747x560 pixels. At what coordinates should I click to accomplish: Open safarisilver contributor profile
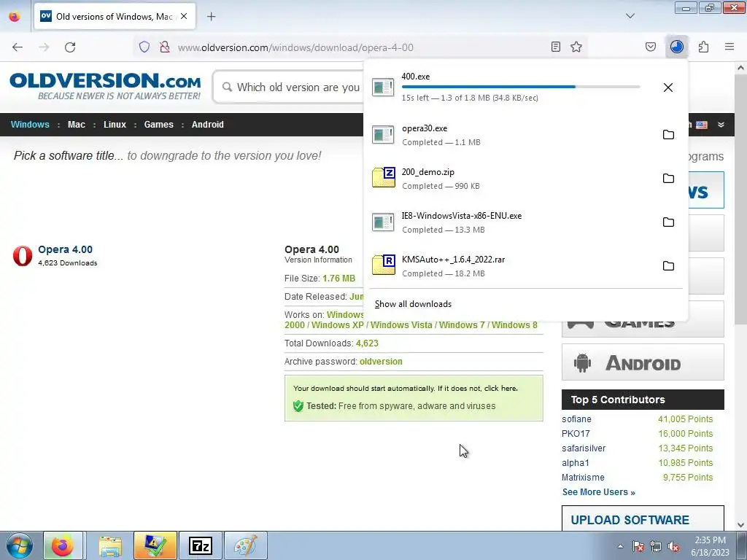[x=584, y=448]
